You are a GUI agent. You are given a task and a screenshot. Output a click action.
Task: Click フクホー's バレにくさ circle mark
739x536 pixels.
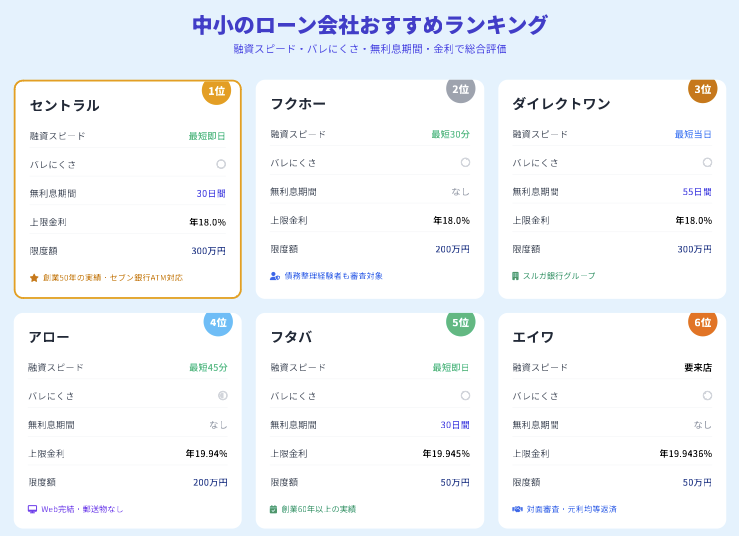click(465, 163)
